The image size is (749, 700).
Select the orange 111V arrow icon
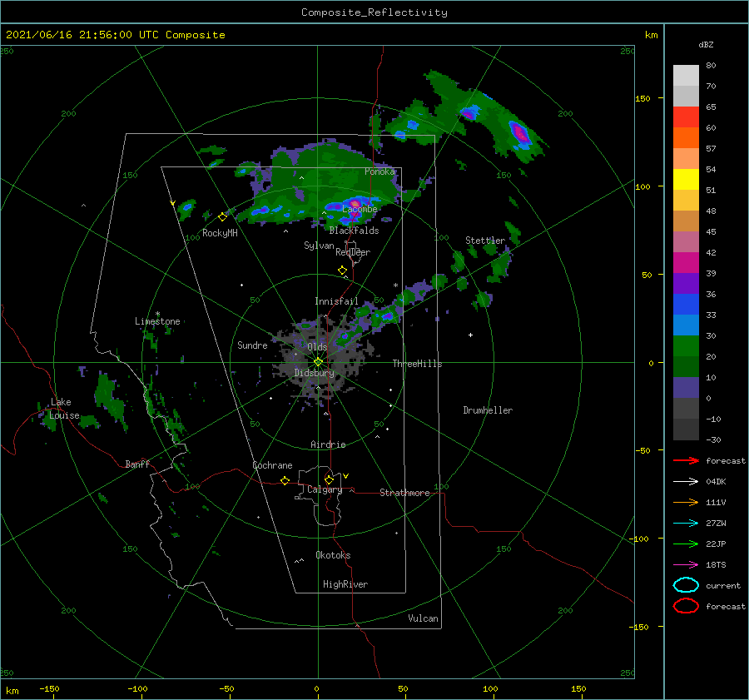coord(686,502)
